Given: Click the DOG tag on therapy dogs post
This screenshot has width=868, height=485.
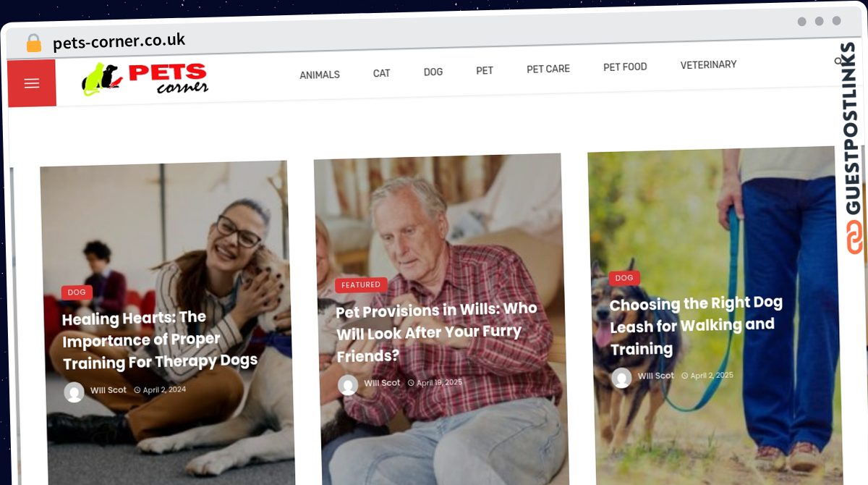Looking at the screenshot, I should (x=77, y=292).
